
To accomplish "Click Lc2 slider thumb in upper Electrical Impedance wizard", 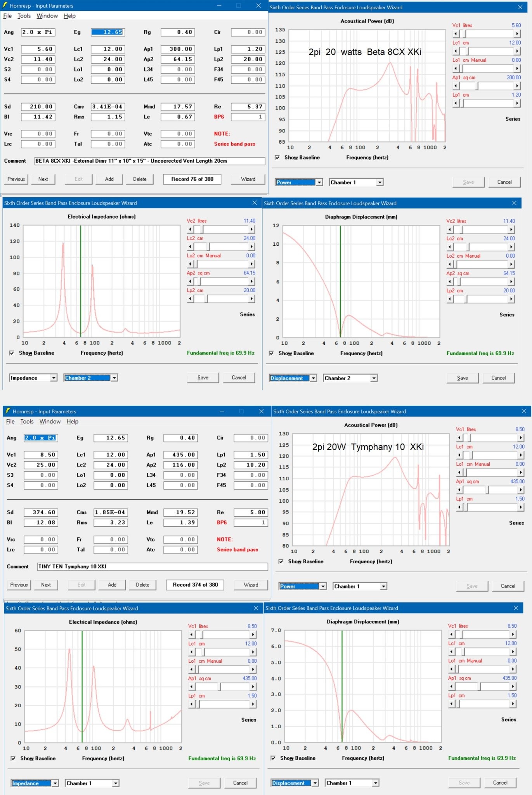I will [x=208, y=246].
